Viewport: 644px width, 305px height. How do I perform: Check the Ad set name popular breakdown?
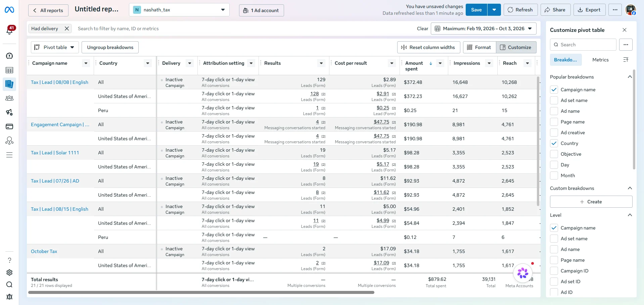[554, 100]
